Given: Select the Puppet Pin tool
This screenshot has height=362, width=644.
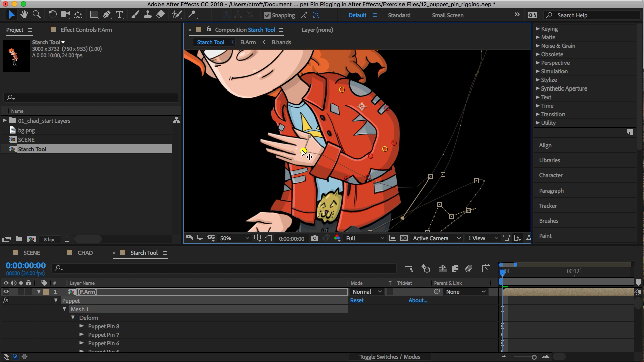Looking at the screenshot, I should [192, 15].
